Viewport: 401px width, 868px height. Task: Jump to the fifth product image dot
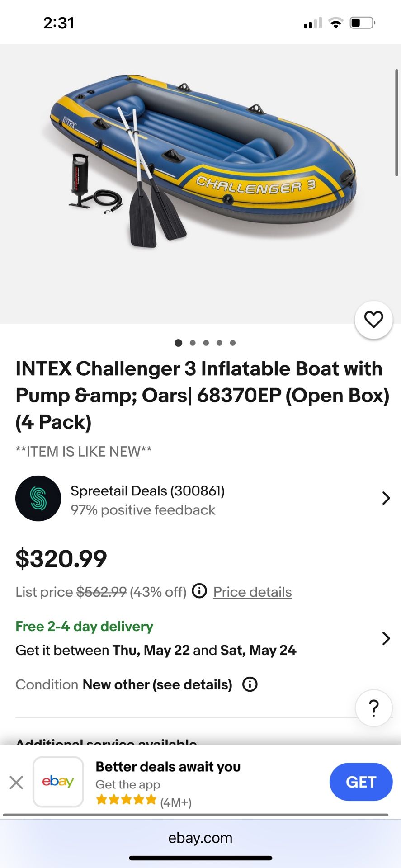click(232, 343)
